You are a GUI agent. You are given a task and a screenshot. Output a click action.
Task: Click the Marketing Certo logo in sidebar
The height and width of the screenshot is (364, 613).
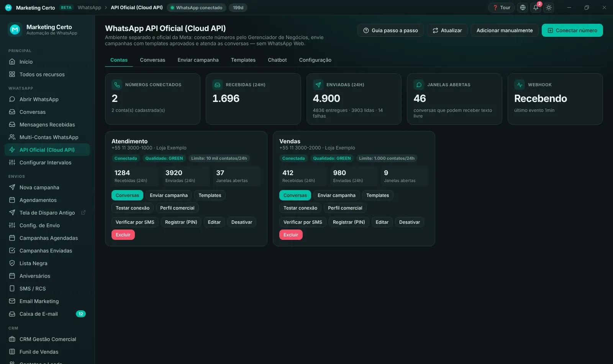point(15,30)
